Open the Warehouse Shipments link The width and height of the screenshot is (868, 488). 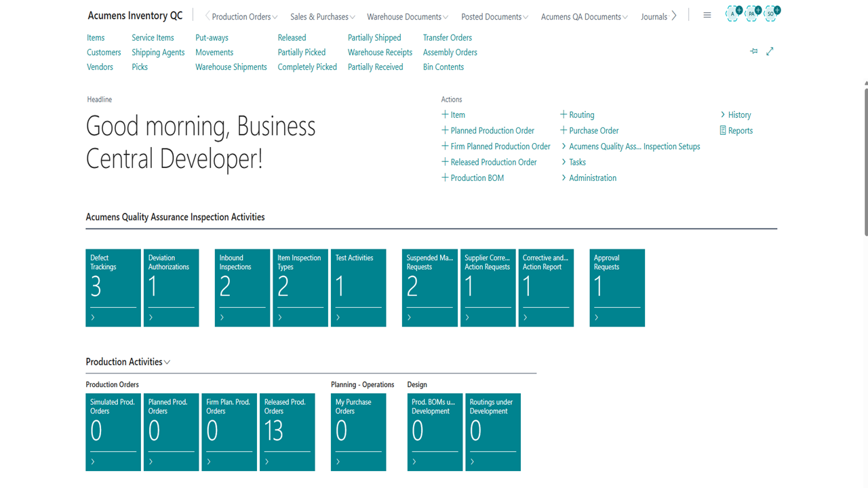pos(231,67)
